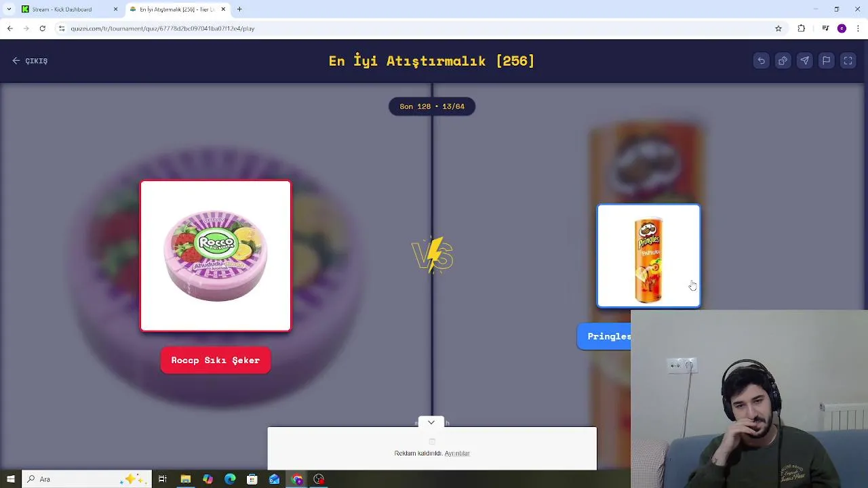Open a new browser tab
This screenshot has height=488, width=868.
[239, 9]
